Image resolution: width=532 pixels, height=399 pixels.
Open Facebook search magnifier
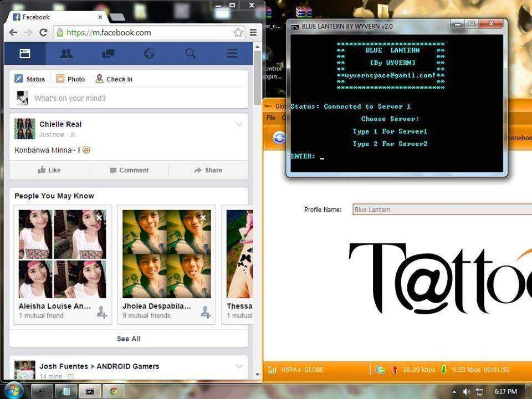click(191, 53)
